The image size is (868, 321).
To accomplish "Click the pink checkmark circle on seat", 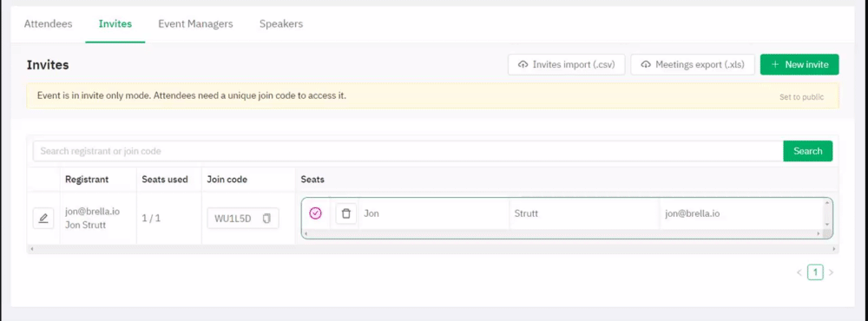I will (x=316, y=213).
